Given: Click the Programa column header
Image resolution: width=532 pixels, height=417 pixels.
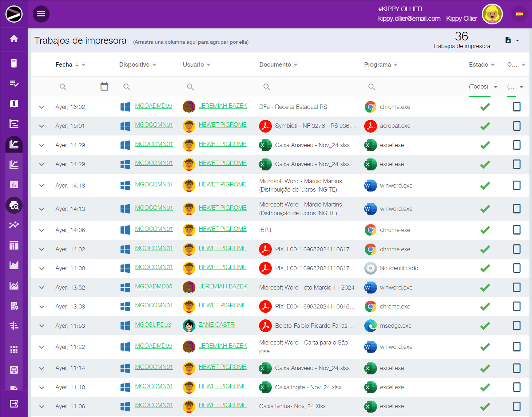Looking at the screenshot, I should (377, 64).
